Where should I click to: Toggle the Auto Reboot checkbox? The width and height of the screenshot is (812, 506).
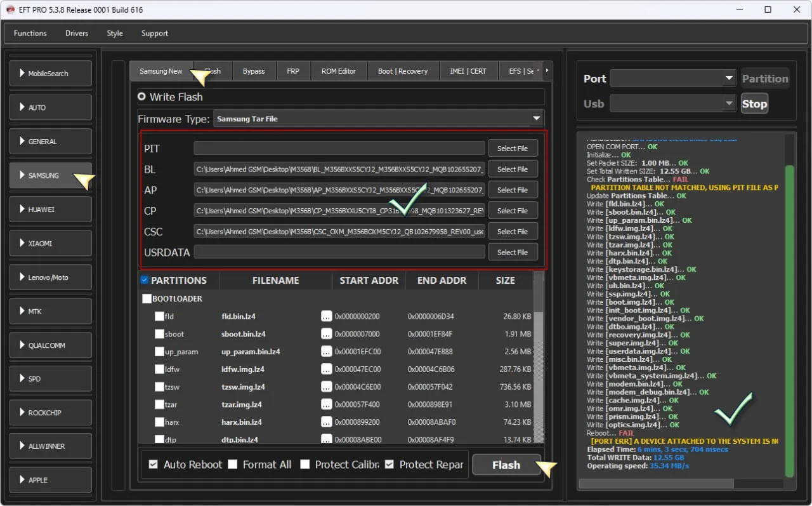pyautogui.click(x=153, y=465)
